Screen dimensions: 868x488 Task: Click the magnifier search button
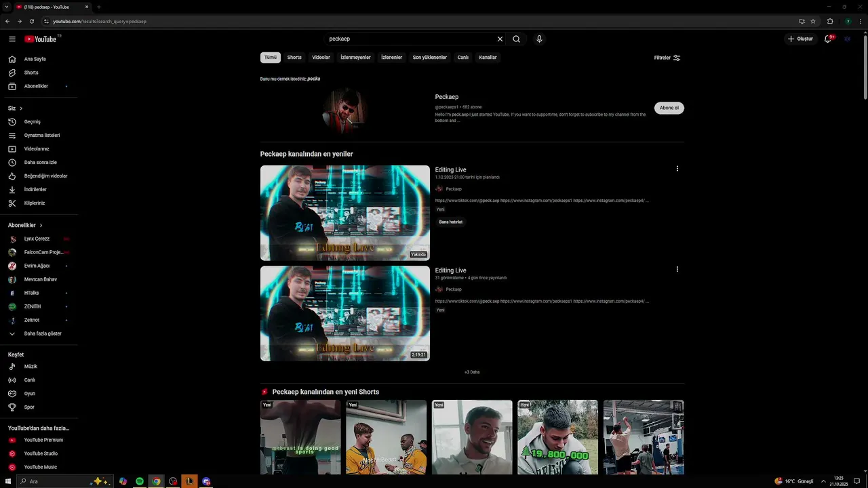pyautogui.click(x=516, y=39)
